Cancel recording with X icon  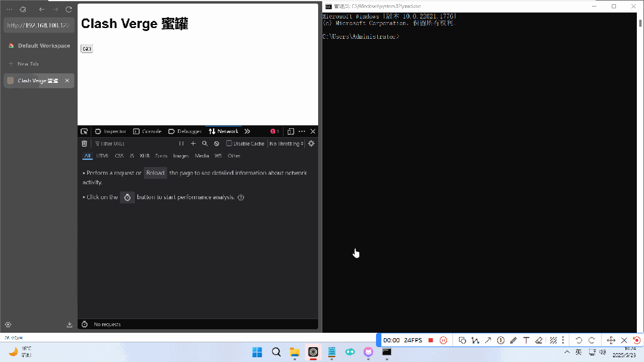click(x=624, y=341)
